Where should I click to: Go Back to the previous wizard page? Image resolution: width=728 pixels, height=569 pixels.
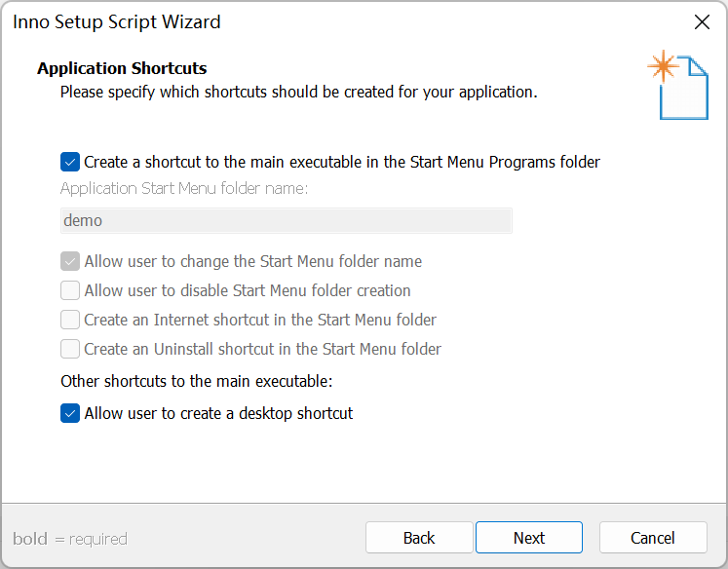coord(419,538)
